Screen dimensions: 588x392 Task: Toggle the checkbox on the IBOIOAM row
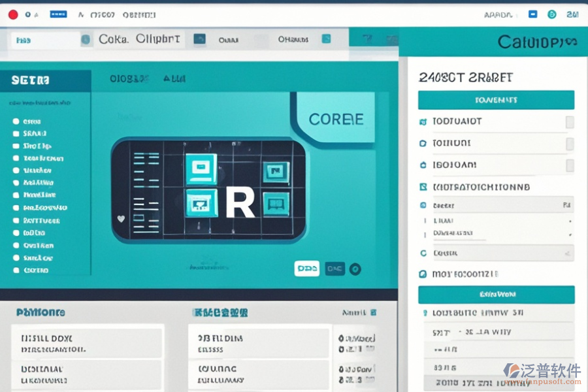[570, 165]
